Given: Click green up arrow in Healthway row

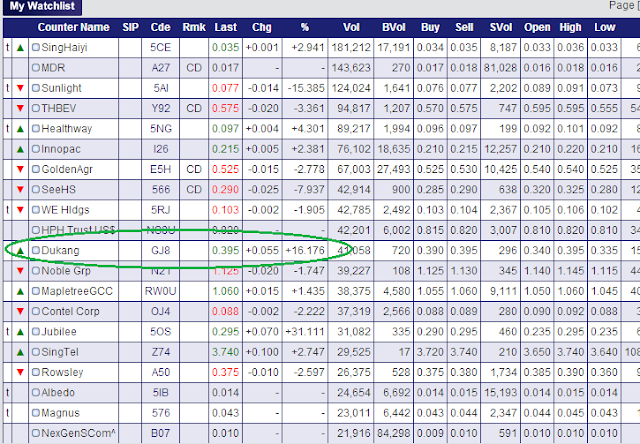Looking at the screenshot, I should (x=20, y=129).
